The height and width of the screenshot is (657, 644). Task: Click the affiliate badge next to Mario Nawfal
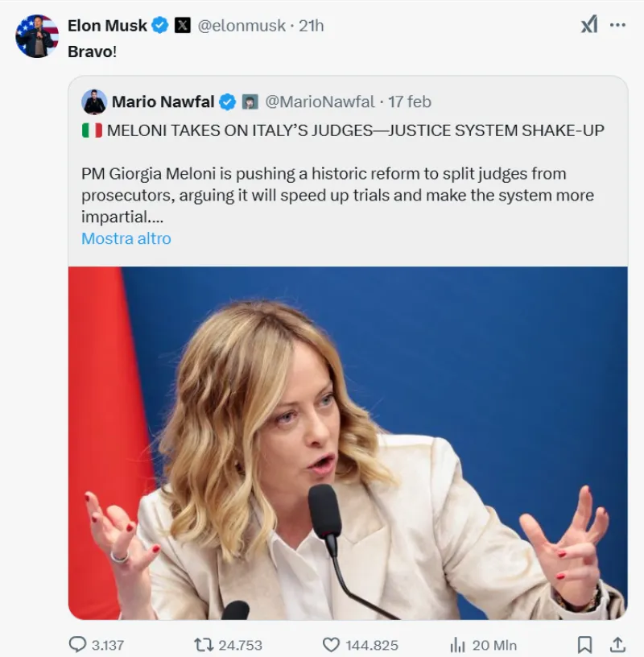pyautogui.click(x=250, y=101)
